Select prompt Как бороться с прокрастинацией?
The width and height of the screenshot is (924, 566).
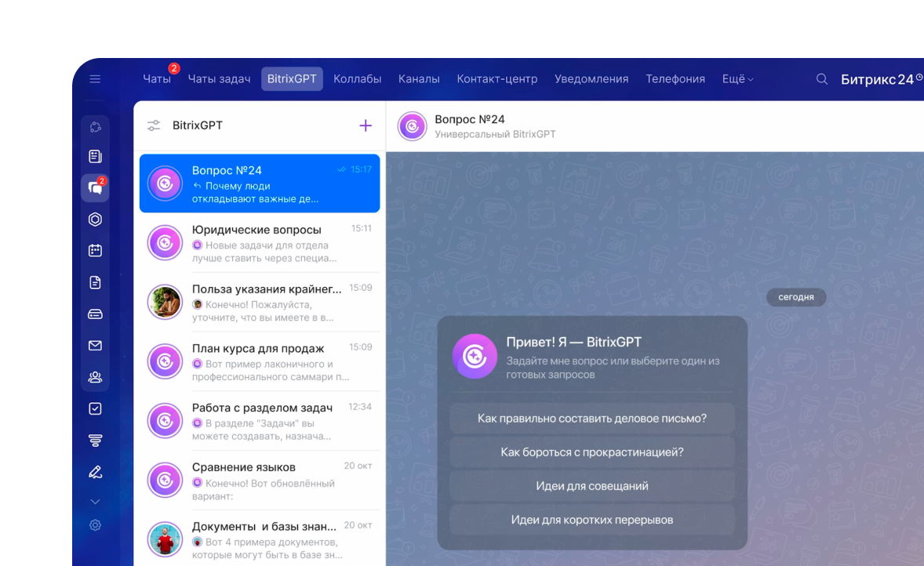591,452
